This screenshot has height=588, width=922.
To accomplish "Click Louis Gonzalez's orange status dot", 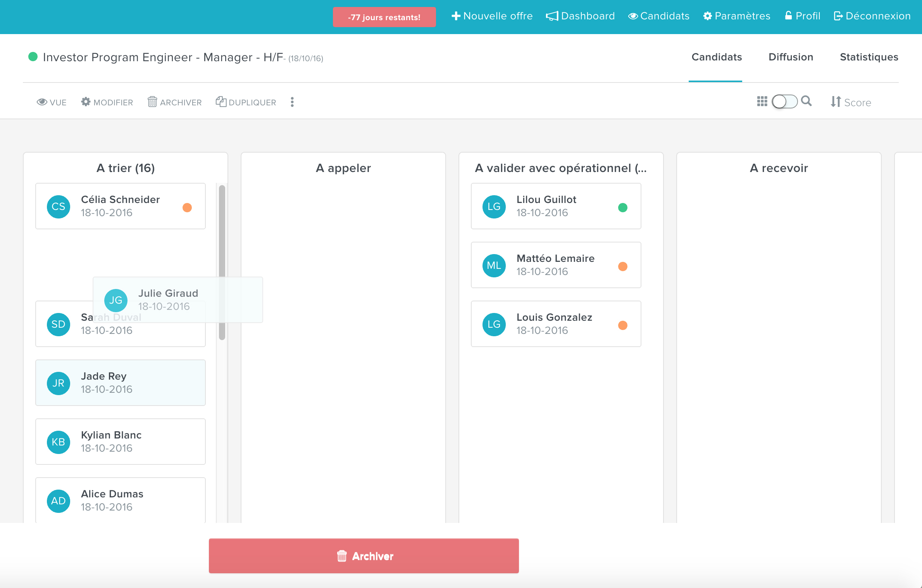I will tap(623, 325).
